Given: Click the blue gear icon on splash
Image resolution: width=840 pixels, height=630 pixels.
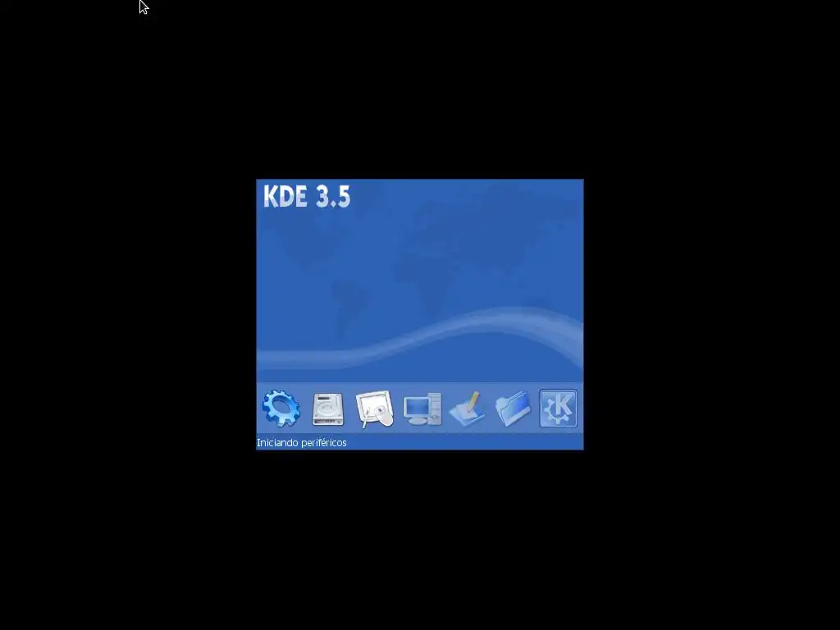Looking at the screenshot, I should 281,409.
